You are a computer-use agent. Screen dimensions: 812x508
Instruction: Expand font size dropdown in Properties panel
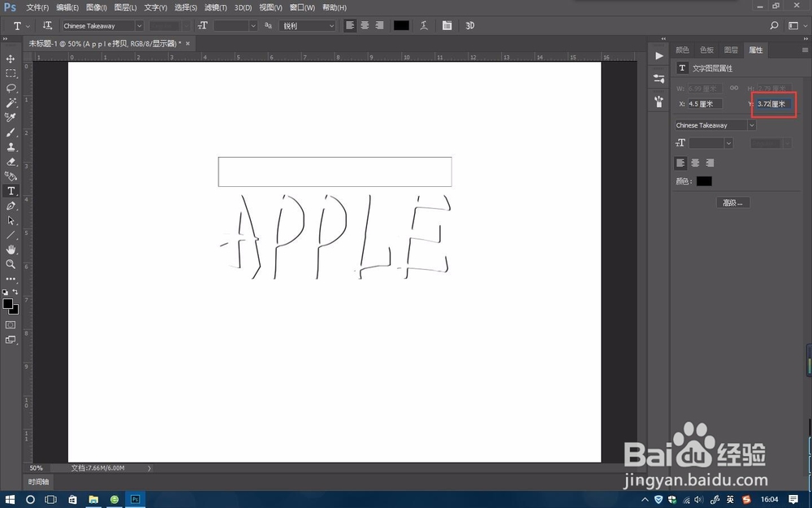(x=728, y=143)
